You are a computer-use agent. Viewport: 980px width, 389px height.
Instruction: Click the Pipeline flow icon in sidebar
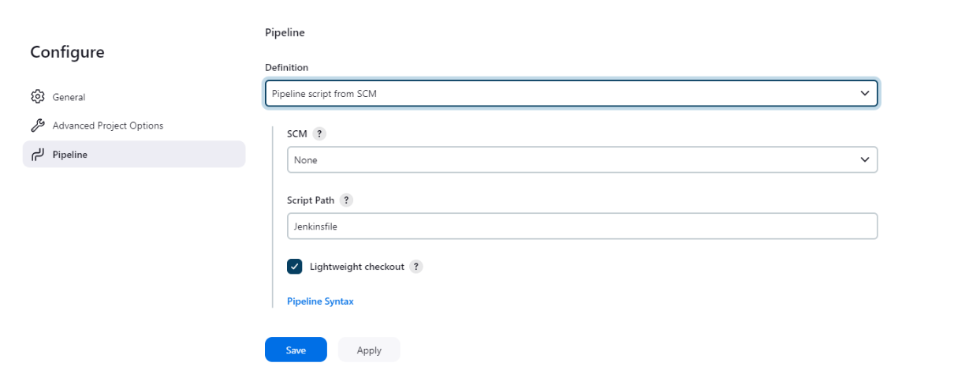[x=37, y=155]
